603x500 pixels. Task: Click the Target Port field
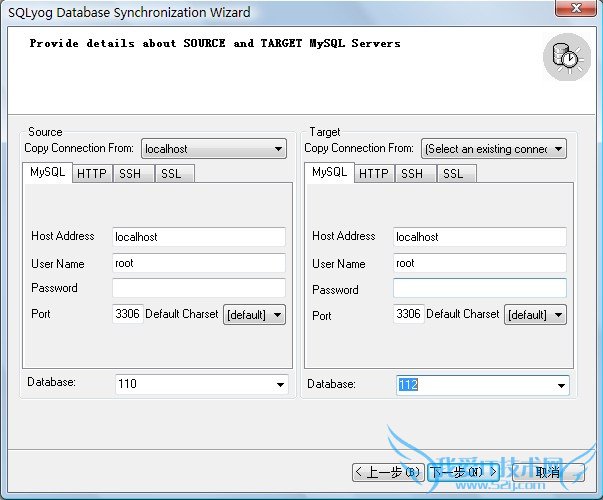point(408,314)
